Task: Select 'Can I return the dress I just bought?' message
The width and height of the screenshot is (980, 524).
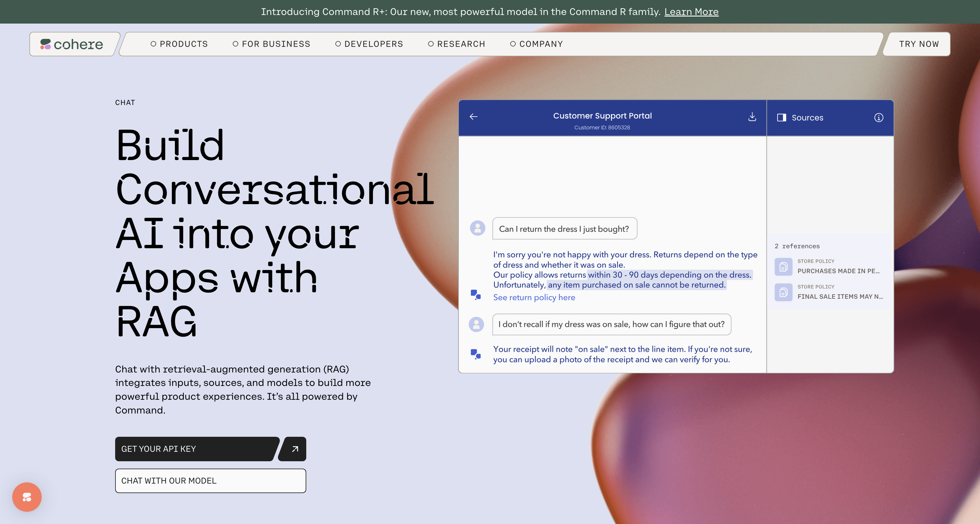Action: pyautogui.click(x=564, y=229)
